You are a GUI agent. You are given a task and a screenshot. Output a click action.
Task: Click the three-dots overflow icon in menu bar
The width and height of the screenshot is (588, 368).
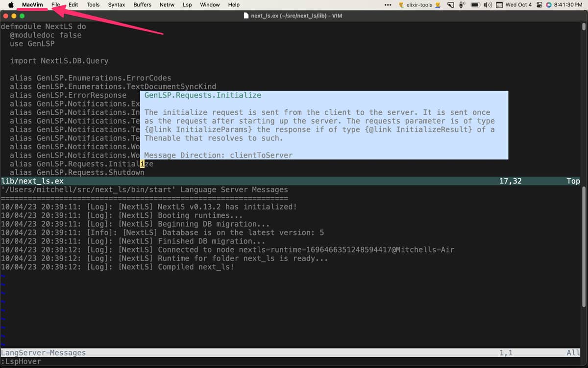pos(388,5)
